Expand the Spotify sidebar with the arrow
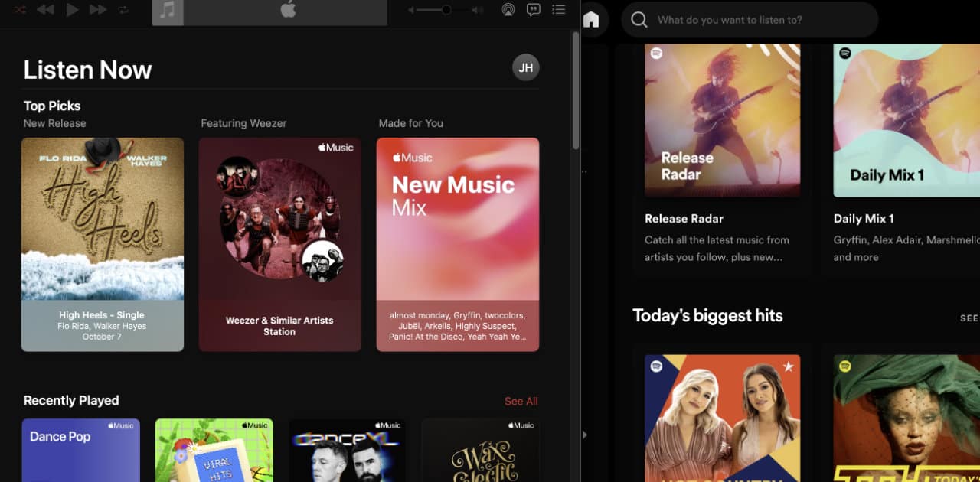 (x=586, y=435)
